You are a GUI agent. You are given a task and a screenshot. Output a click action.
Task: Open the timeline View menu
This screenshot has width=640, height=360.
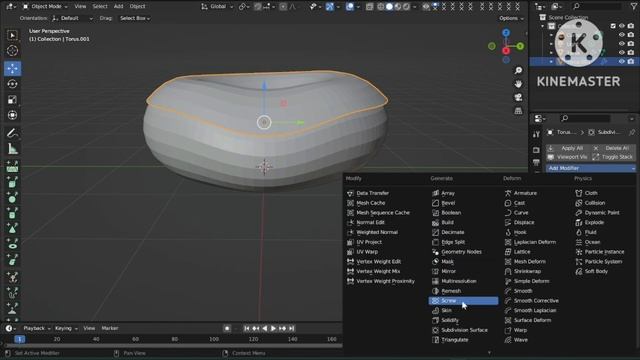click(x=89, y=328)
